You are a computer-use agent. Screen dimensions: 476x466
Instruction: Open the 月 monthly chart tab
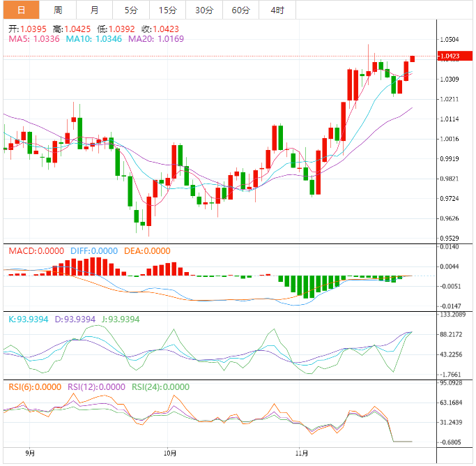pos(94,10)
